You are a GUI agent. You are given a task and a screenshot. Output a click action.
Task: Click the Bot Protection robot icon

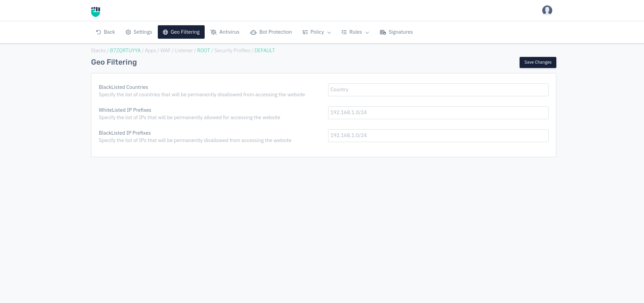tap(253, 32)
